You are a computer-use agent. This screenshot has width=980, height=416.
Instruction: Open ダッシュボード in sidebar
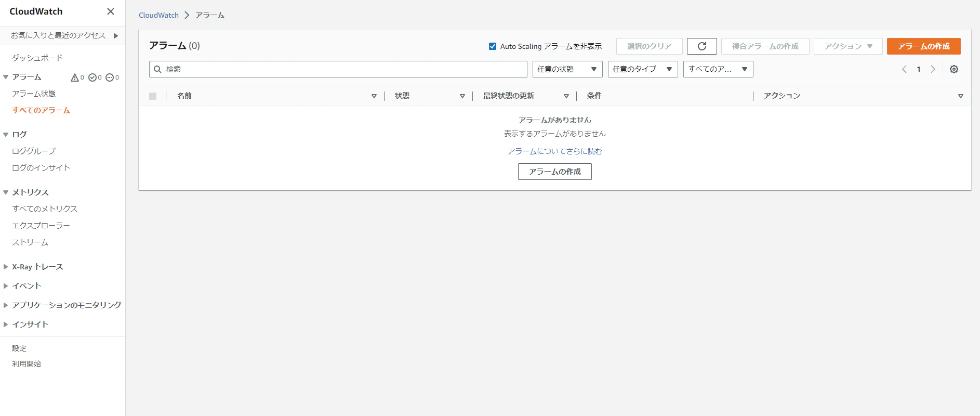[x=37, y=58]
